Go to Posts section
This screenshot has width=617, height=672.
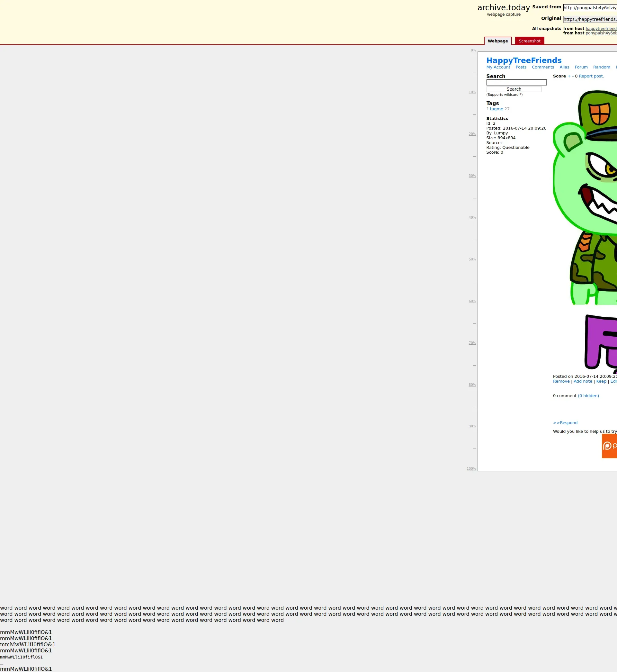pos(521,67)
